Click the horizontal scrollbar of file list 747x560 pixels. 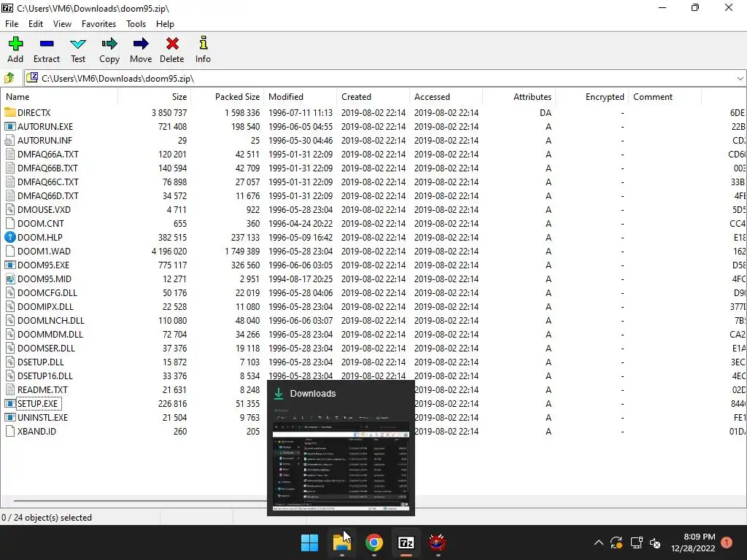(x=141, y=500)
